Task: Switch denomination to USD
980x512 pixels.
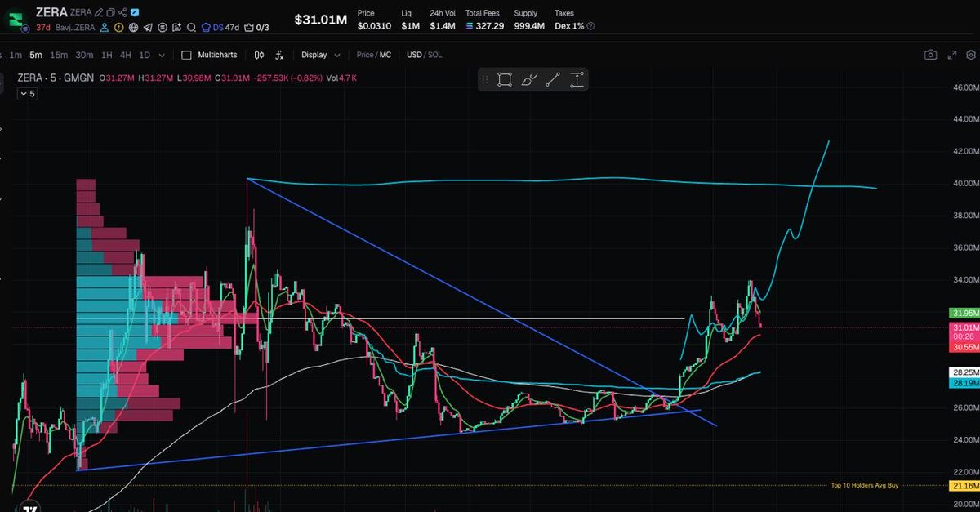Action: 415,55
